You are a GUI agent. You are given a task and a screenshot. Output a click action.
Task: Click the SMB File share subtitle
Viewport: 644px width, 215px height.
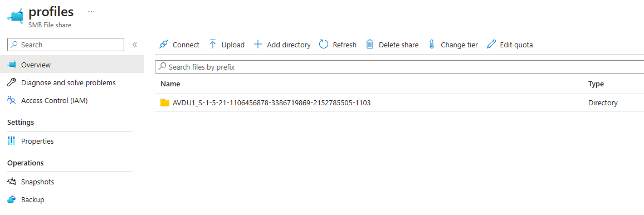pyautogui.click(x=50, y=25)
